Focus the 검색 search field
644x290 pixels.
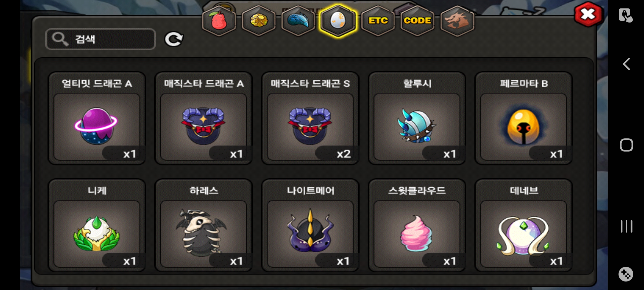point(101,39)
